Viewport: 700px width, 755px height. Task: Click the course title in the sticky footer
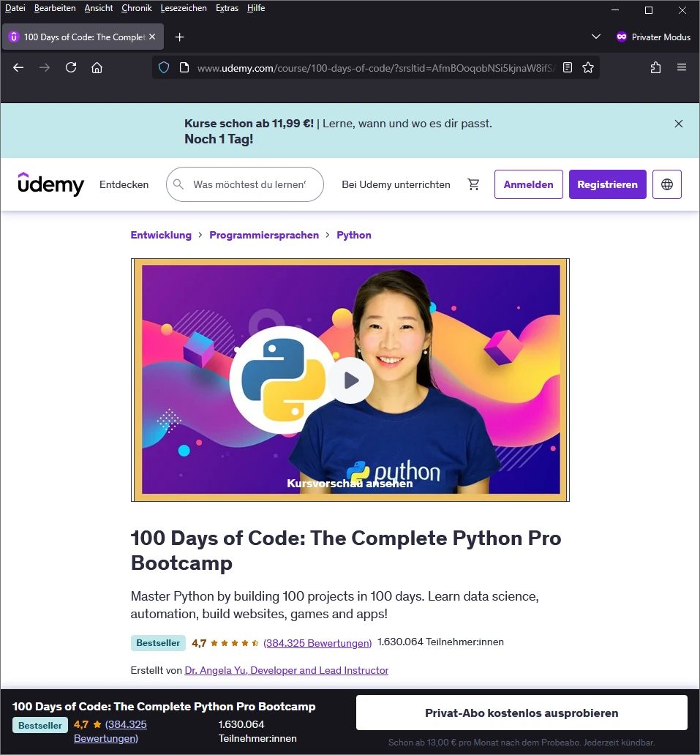[x=164, y=707]
